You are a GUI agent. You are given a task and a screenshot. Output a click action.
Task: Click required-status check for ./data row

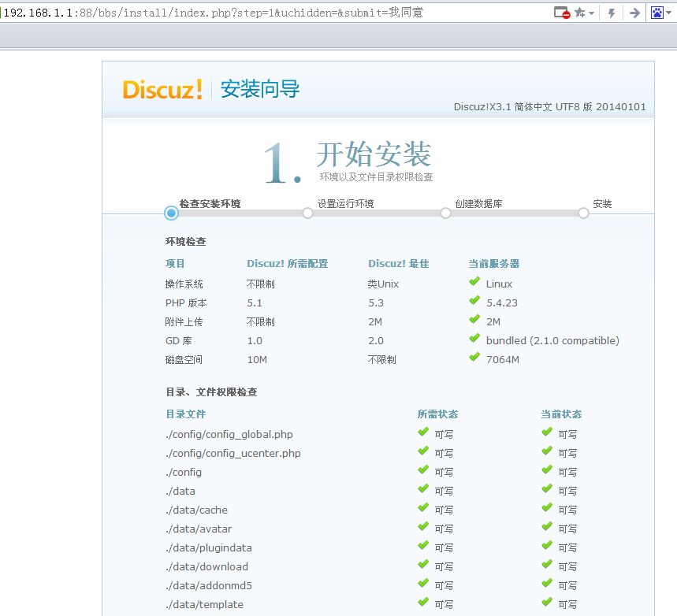coord(423,488)
